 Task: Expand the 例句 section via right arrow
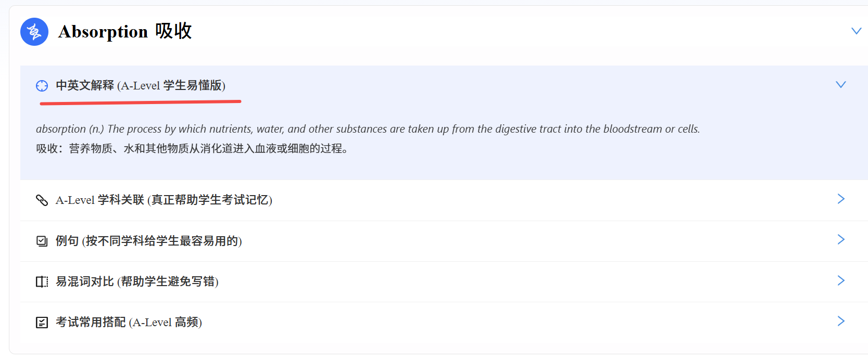click(x=840, y=239)
